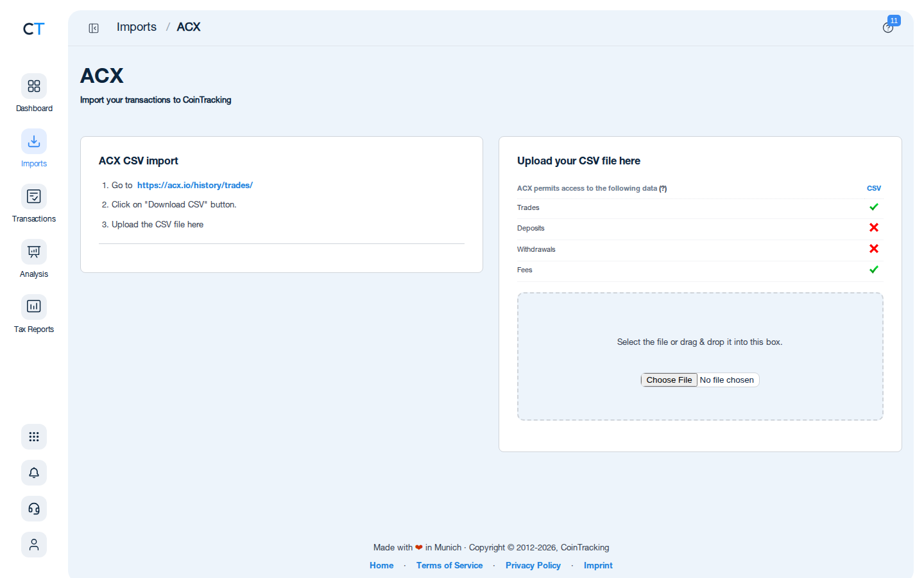Click the Imports breadcrumb link

point(137,27)
